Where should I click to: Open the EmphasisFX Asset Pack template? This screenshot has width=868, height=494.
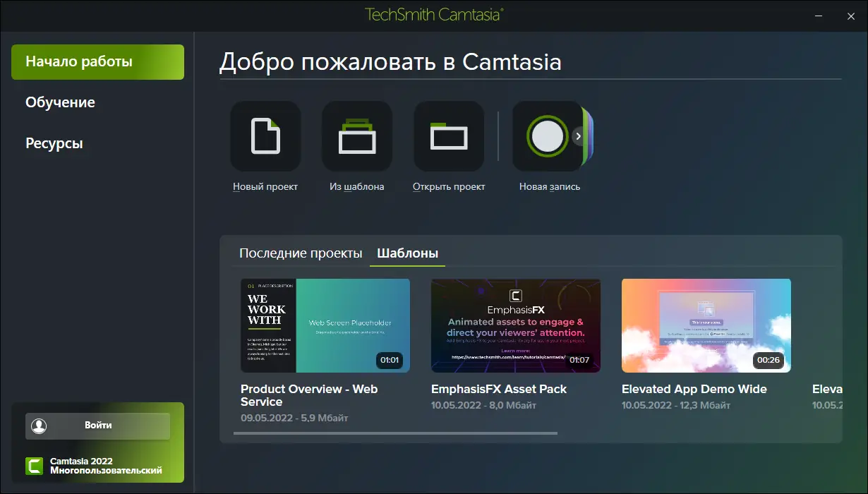click(x=515, y=325)
